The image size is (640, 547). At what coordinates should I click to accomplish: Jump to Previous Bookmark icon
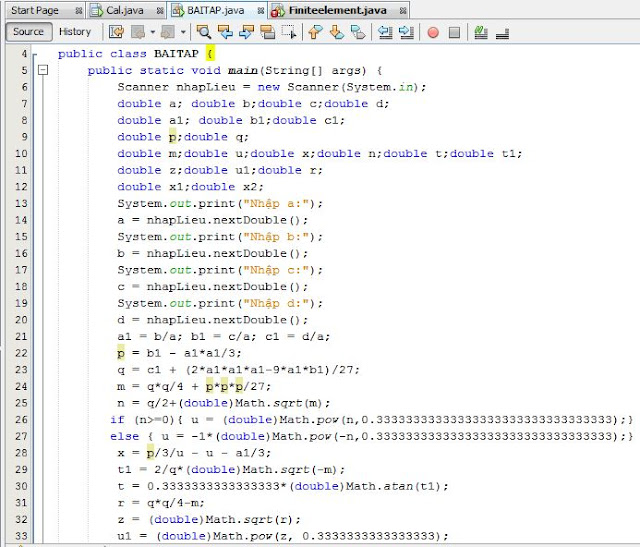pyautogui.click(x=315, y=32)
